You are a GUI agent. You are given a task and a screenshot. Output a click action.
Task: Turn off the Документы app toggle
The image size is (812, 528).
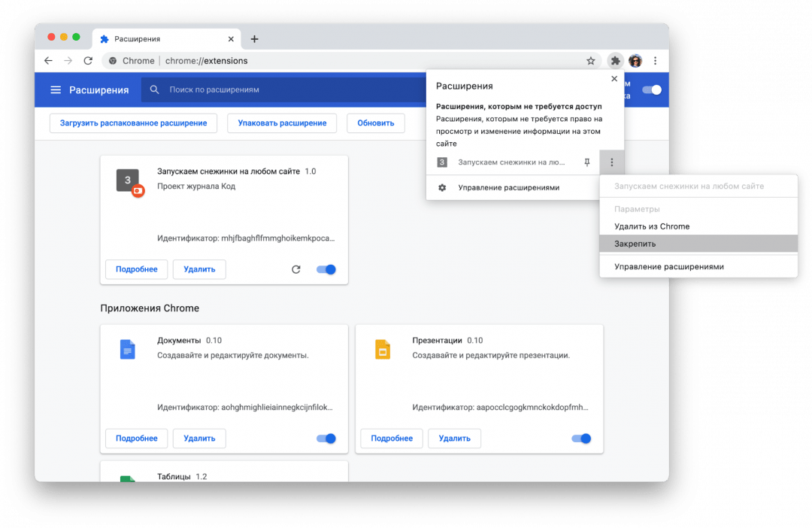(x=326, y=438)
